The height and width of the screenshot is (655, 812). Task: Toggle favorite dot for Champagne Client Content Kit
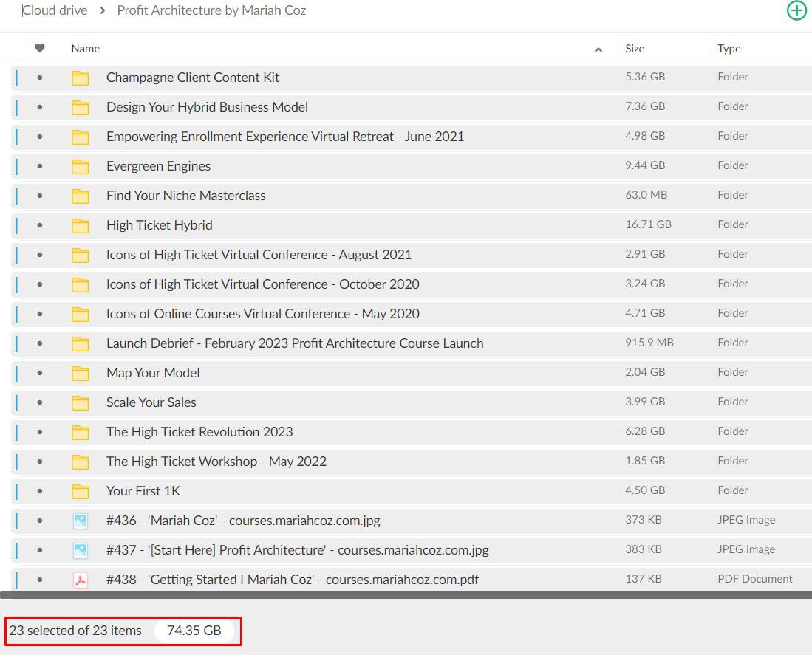tap(40, 78)
